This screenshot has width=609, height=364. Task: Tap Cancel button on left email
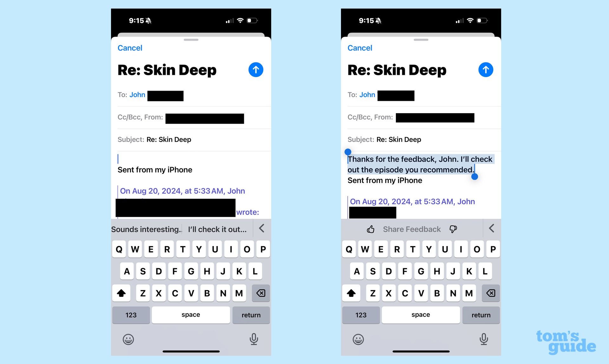[x=130, y=48]
